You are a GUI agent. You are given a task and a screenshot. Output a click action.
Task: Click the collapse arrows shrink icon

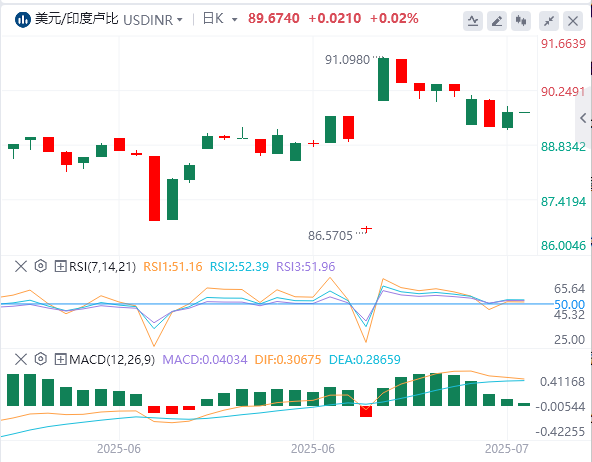pos(549,21)
